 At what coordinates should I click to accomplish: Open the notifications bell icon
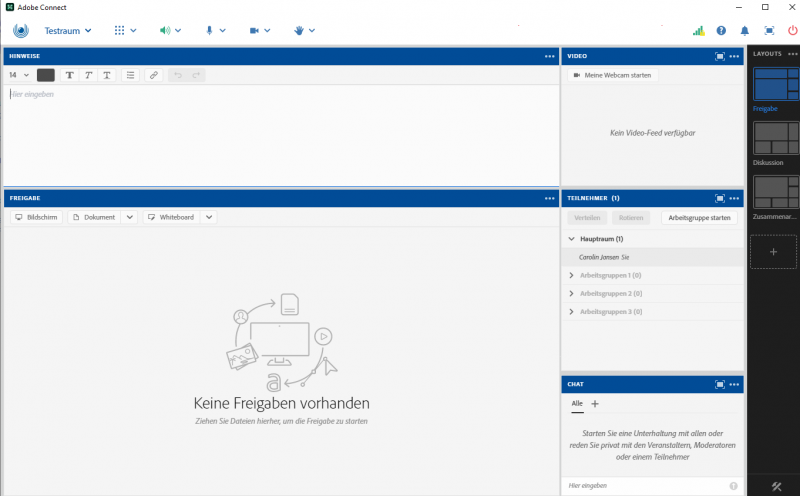tap(745, 31)
